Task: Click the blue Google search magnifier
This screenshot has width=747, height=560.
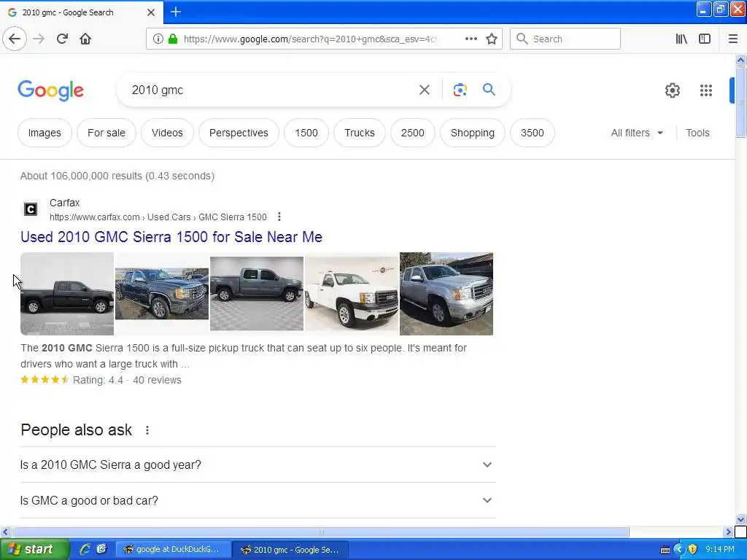Action: [x=489, y=90]
